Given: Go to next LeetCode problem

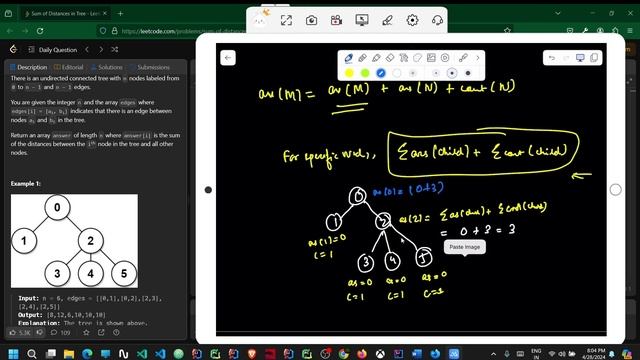Looking at the screenshot, I should pos(101,49).
